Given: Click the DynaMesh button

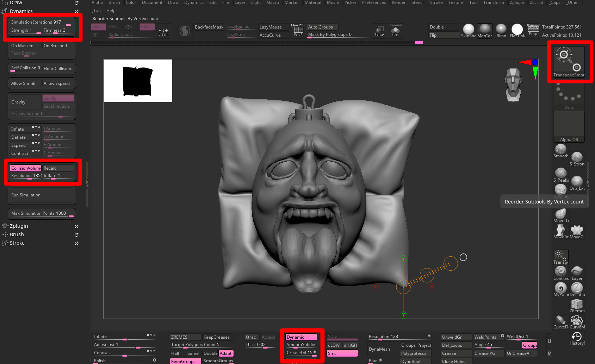Looking at the screenshot, I should pos(383,349).
